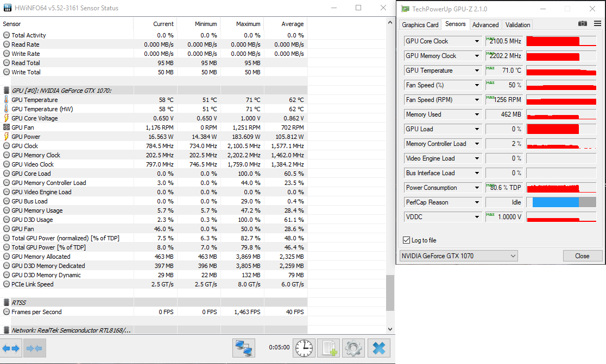The image size is (606, 364).
Task: Open the PerfCap Reason sensor dropdown
Action: tap(477, 203)
